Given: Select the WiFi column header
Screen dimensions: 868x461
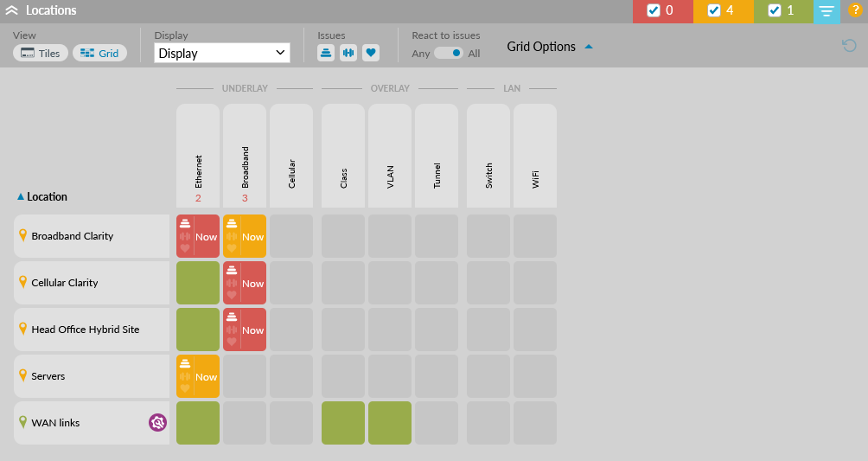Looking at the screenshot, I should click(535, 155).
